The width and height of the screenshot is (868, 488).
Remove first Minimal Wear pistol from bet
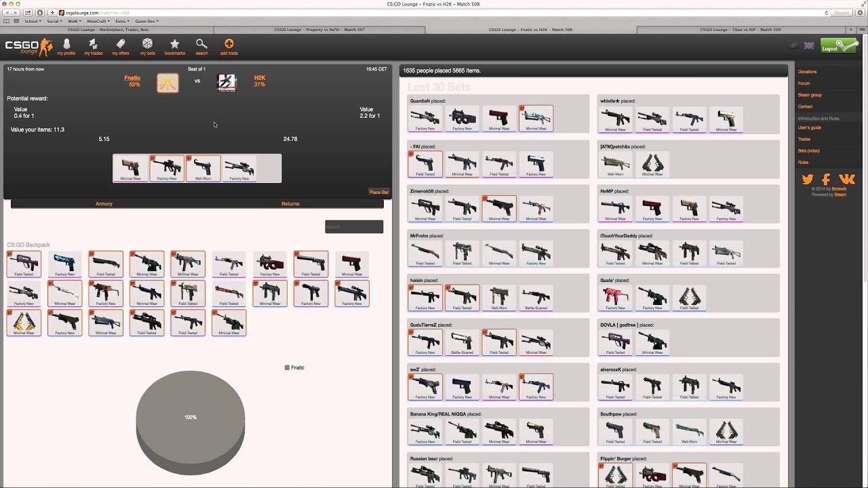pyautogui.click(x=130, y=168)
